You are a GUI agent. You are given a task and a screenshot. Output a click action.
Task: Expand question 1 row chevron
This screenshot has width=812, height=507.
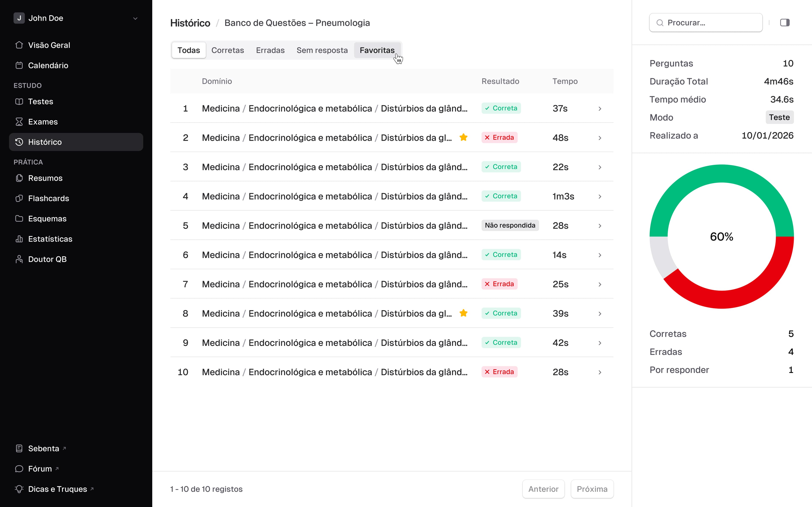[600, 109]
